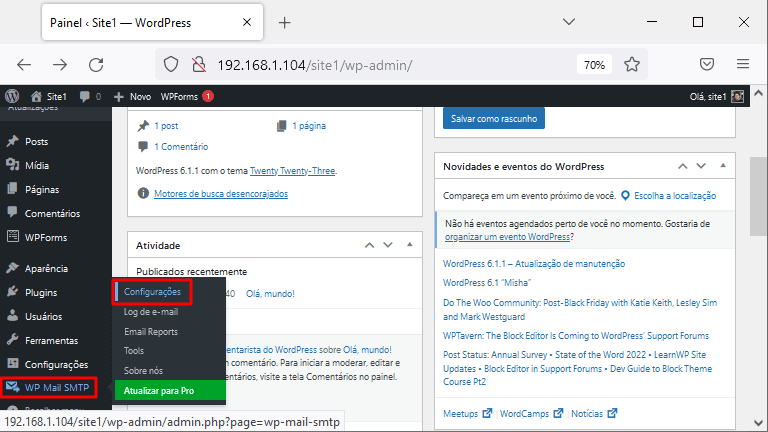This screenshot has width=768, height=432.
Task: Open the WordCamps external link
Action: [x=531, y=413]
